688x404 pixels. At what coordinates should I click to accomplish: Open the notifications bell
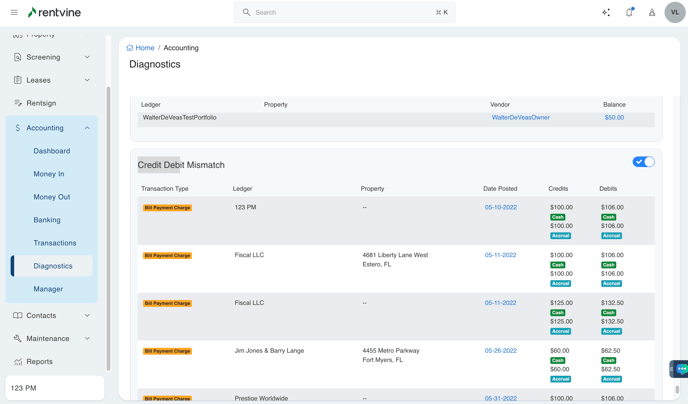tap(629, 13)
